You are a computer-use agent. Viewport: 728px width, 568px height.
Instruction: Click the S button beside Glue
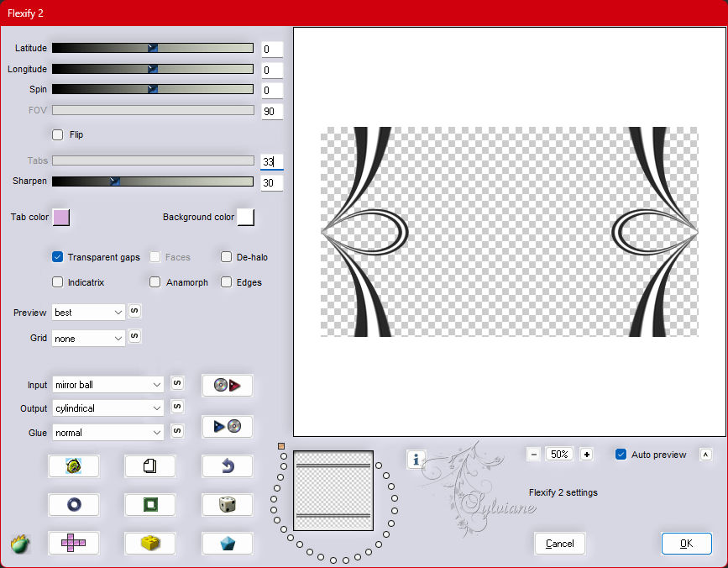tap(177, 430)
